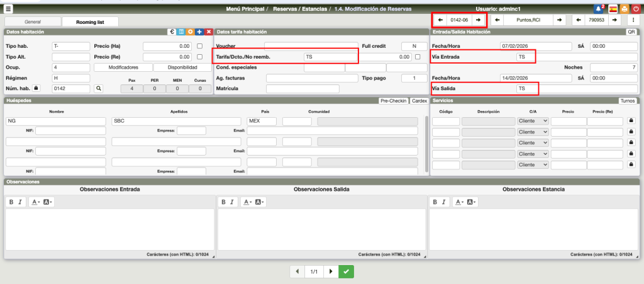Screen dimensions: 644x284
Task: Toggle the Precio (Ha) checkbox
Action: (200, 46)
